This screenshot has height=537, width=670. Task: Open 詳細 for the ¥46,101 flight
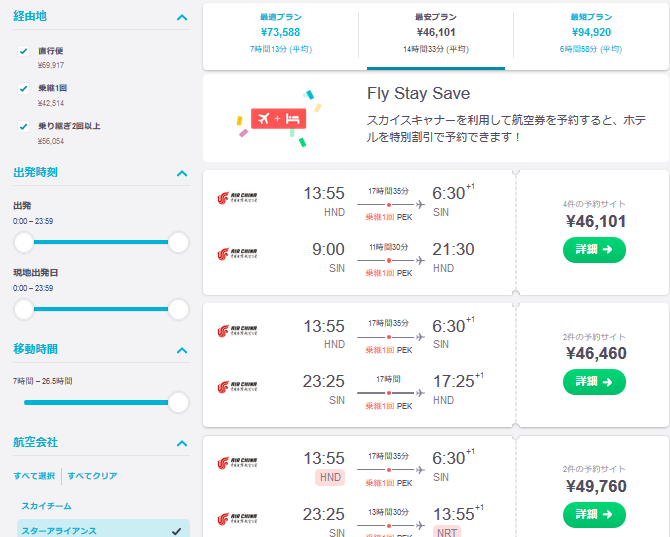coord(593,250)
